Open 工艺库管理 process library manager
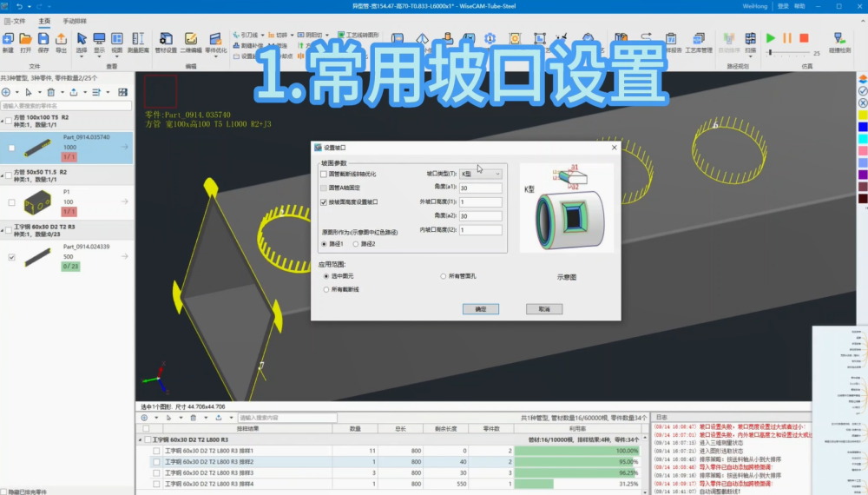This screenshot has width=868, height=495. tap(699, 40)
